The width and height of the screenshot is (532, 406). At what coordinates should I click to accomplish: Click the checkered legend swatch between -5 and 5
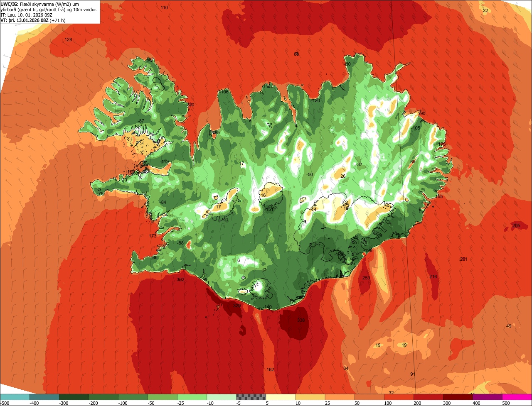251,397
